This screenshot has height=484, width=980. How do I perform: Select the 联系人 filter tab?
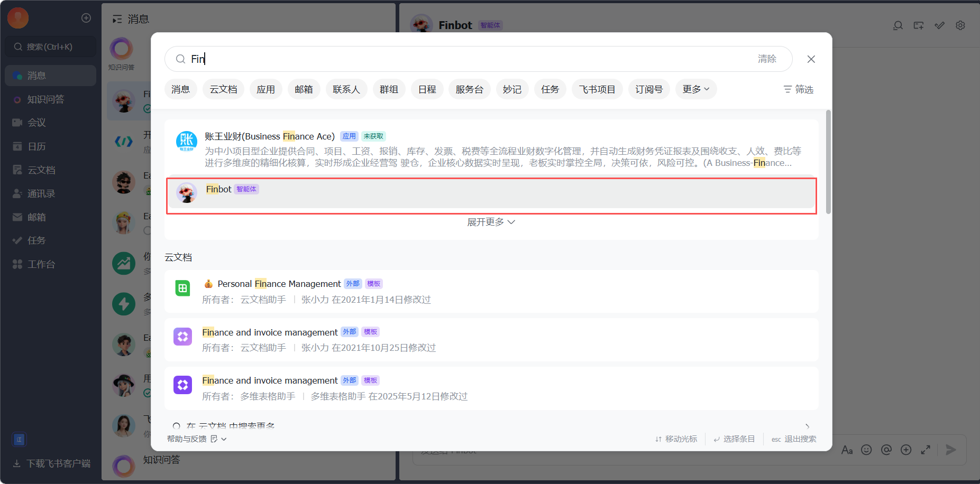346,89
